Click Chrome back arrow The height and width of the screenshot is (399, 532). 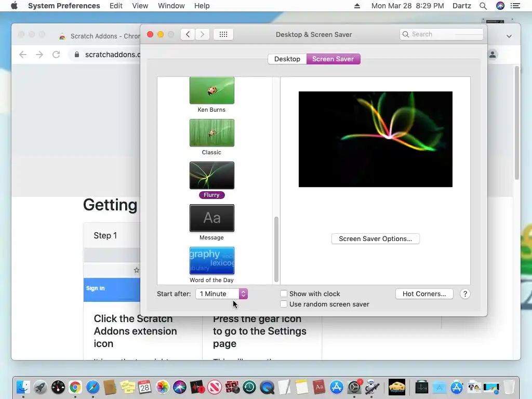tap(23, 54)
